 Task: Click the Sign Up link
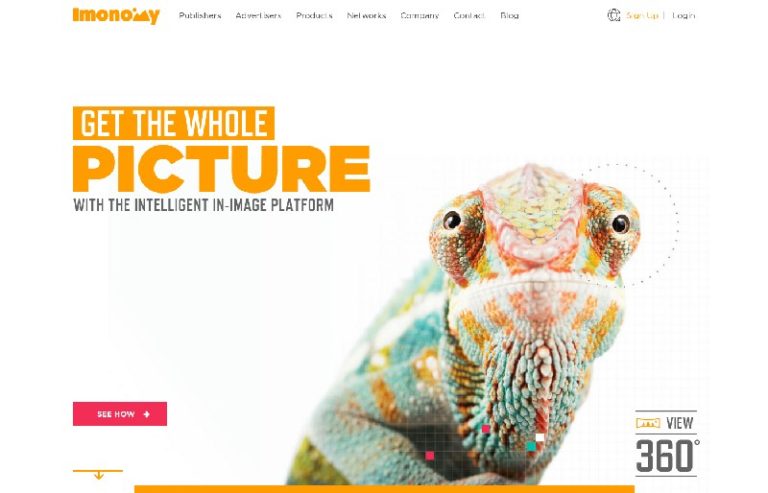click(642, 16)
